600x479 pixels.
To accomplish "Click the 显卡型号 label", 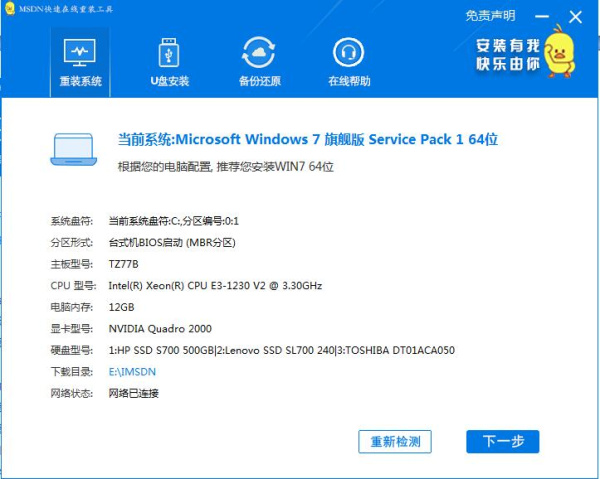I will tap(72, 329).
